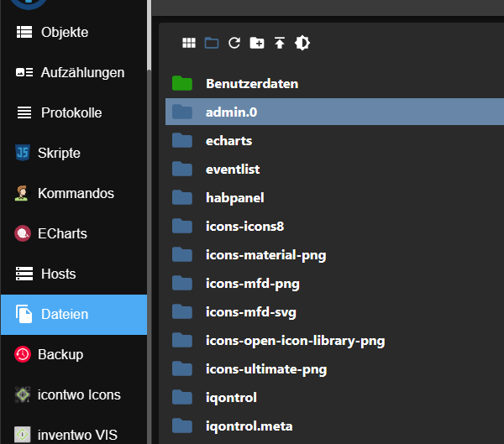Select the icons-mfd-svg folder
This screenshot has width=504, height=444.
(x=250, y=312)
